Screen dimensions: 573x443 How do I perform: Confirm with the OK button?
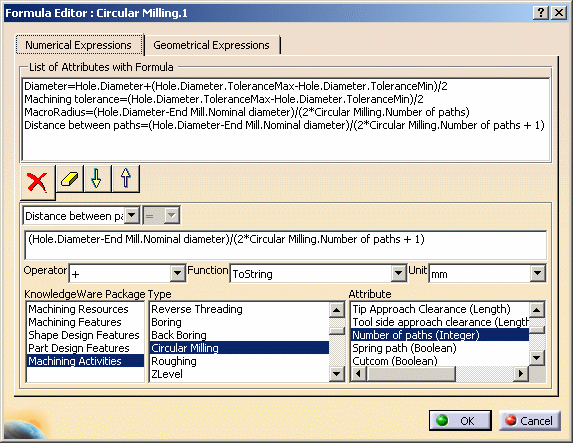point(460,421)
